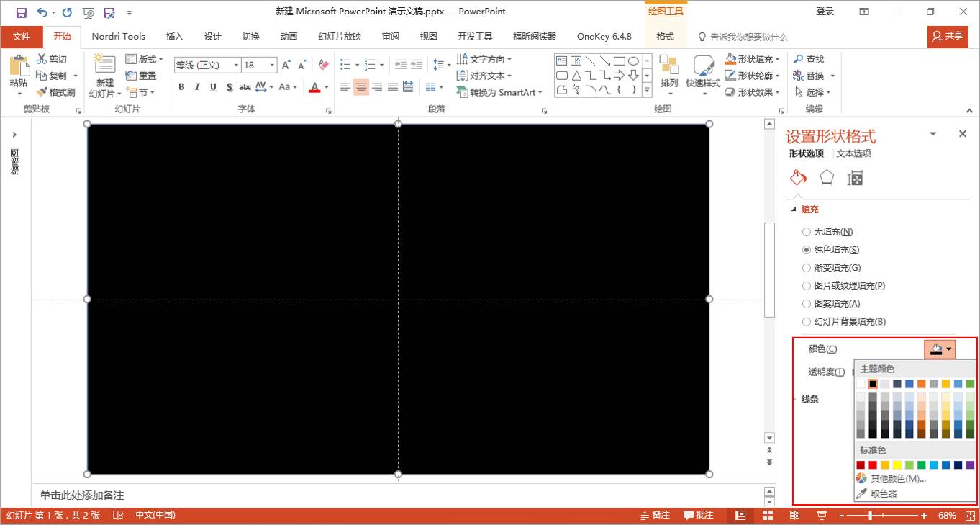Click 转换为 SmartArt button
Screen dimensions: 980x525
click(x=498, y=92)
